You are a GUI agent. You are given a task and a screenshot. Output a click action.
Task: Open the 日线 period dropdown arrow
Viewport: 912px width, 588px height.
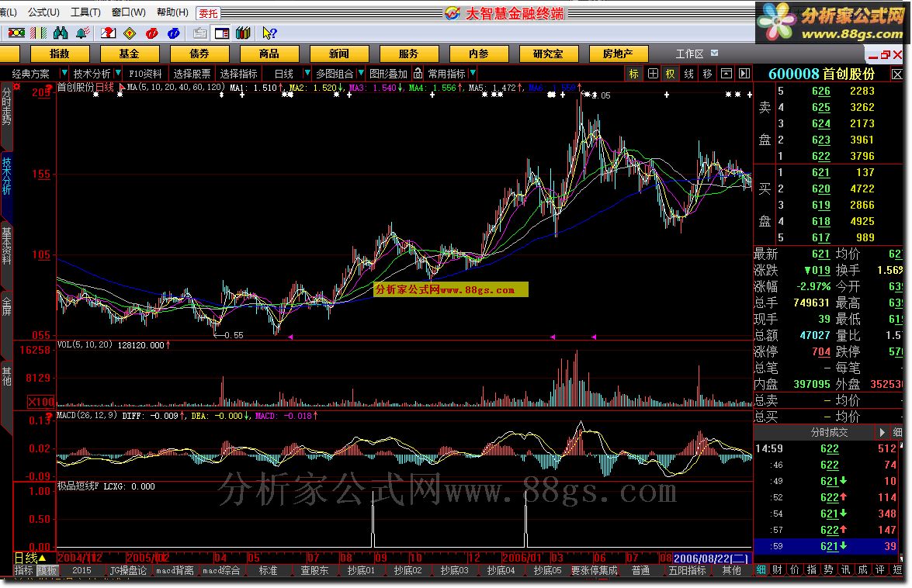[x=307, y=73]
